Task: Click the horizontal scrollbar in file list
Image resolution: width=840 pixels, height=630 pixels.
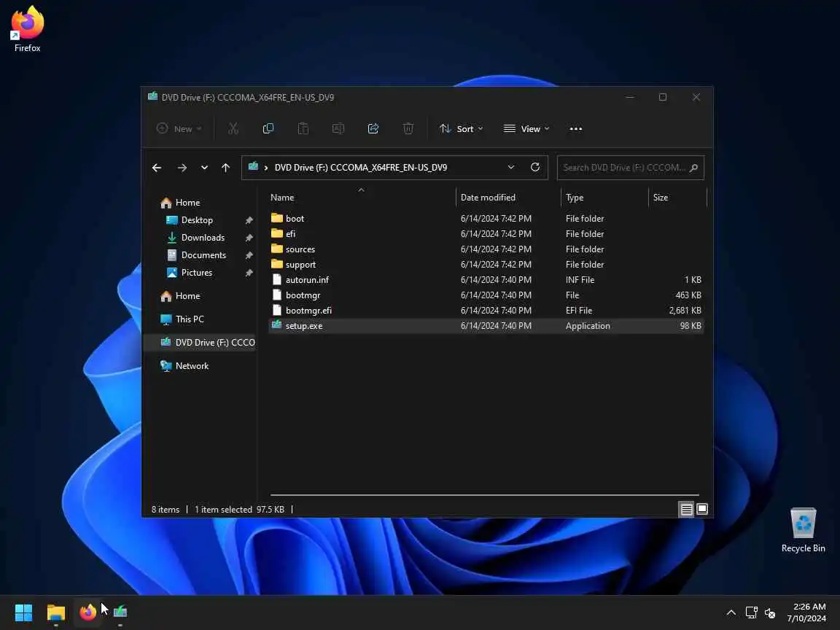Action: [x=484, y=495]
